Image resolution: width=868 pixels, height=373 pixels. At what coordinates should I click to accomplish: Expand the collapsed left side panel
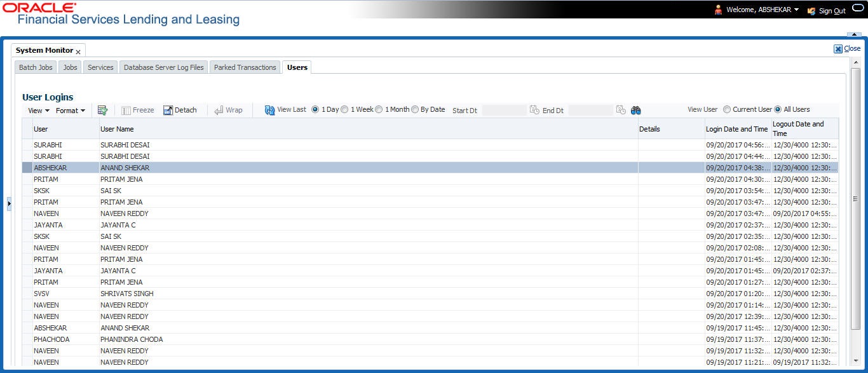[x=9, y=203]
